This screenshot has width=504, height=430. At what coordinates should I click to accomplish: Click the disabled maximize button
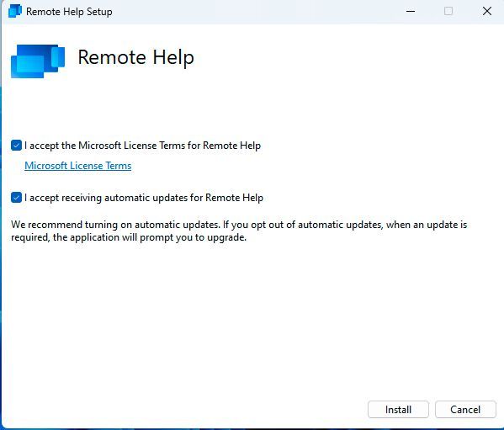(x=448, y=11)
